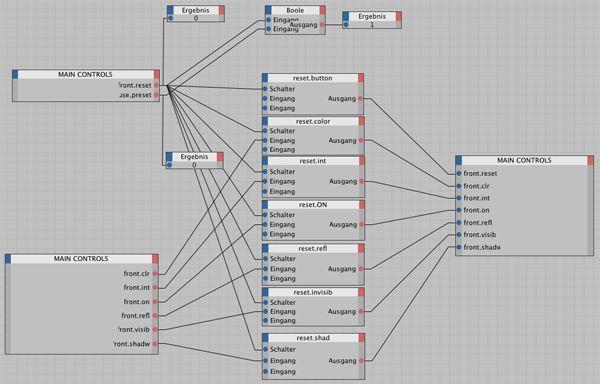Select the reset.button node title
The image size is (600, 384).
pos(313,78)
